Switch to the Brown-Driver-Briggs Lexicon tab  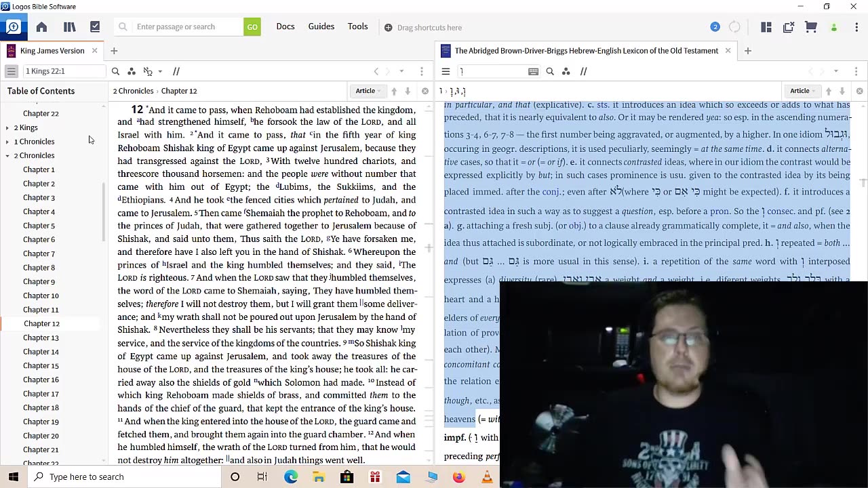[586, 51]
